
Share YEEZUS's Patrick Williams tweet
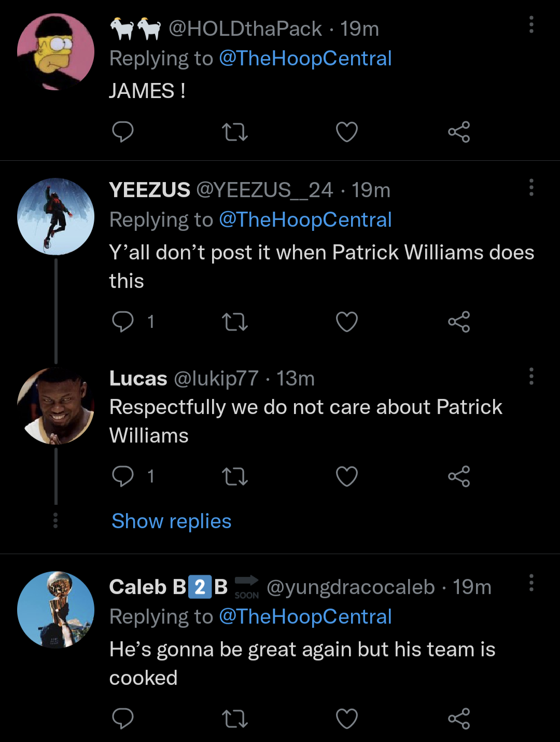click(459, 322)
